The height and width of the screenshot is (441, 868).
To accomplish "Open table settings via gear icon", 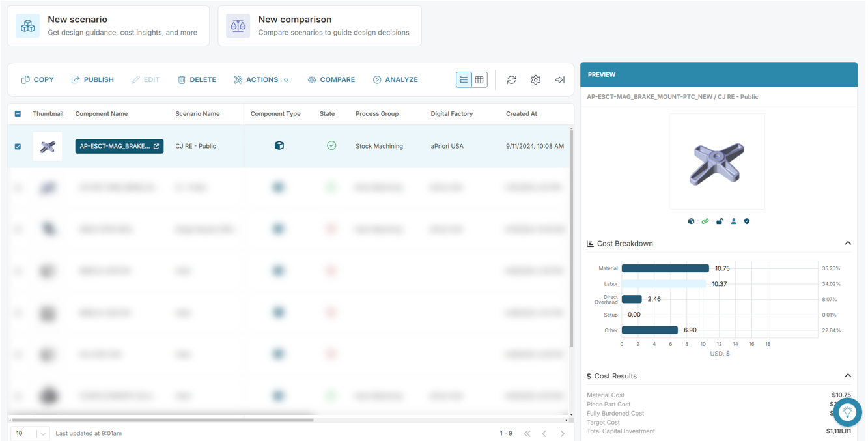I will (535, 79).
